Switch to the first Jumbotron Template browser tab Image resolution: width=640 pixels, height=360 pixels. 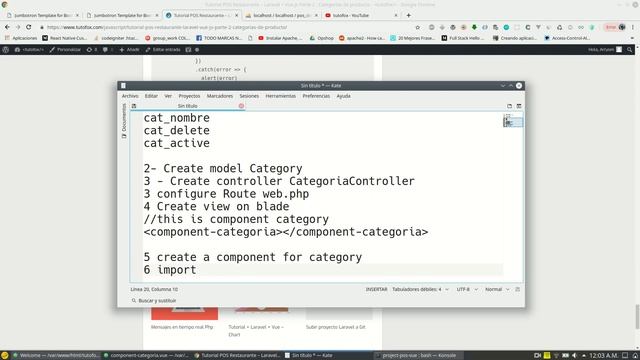point(42,15)
